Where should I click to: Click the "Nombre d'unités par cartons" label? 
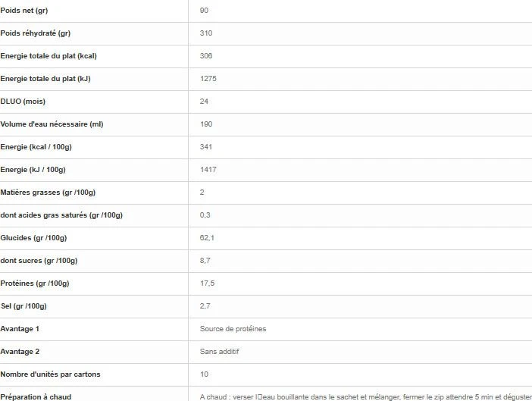[x=50, y=374]
